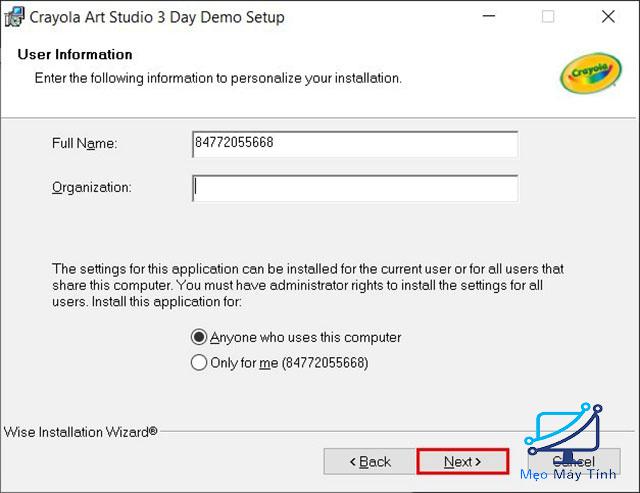Go to the Next setup step
The width and height of the screenshot is (640, 493).
pyautogui.click(x=463, y=462)
